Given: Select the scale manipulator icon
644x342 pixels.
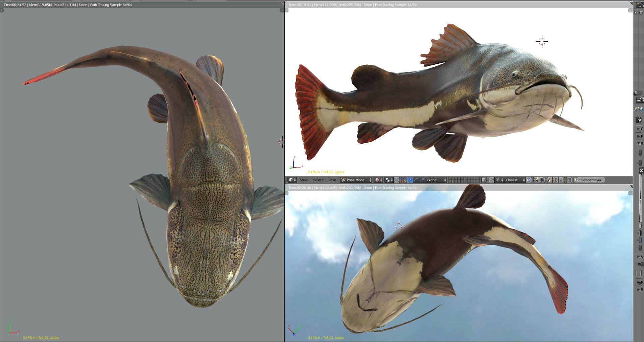Looking at the screenshot, I should [422, 180].
